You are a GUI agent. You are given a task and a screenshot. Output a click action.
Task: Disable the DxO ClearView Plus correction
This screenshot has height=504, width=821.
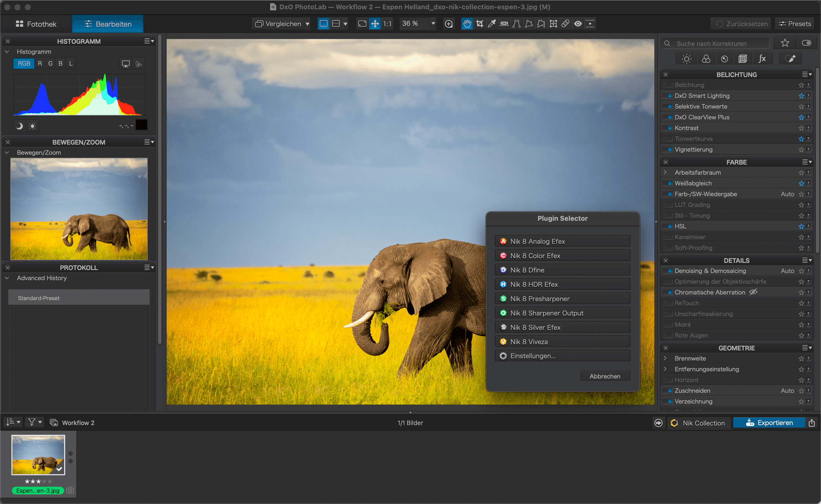click(x=668, y=117)
